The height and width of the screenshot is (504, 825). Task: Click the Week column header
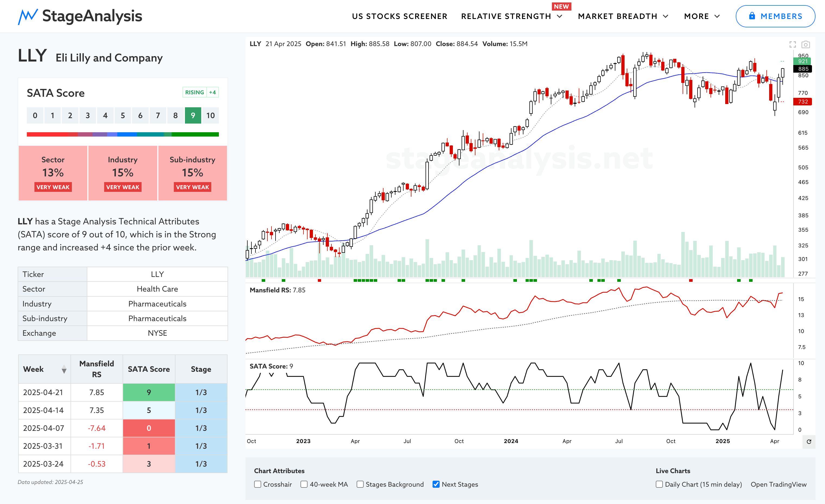pos(44,369)
